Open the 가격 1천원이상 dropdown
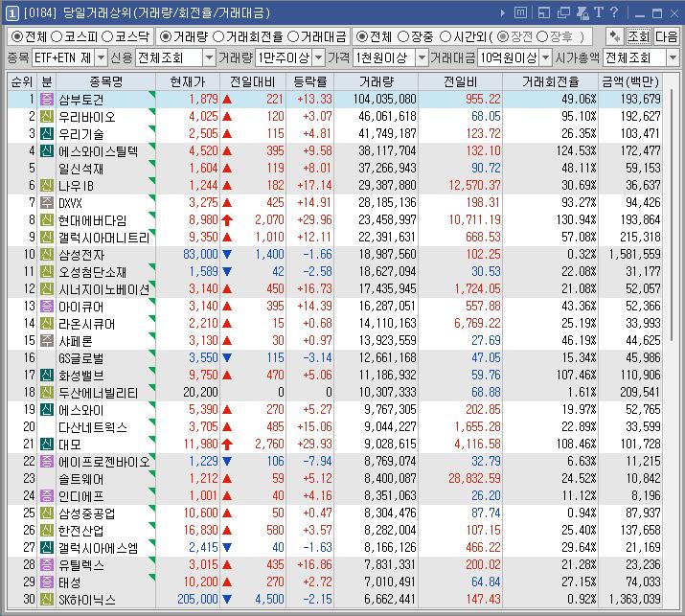This screenshot has width=685, height=616. [422, 57]
